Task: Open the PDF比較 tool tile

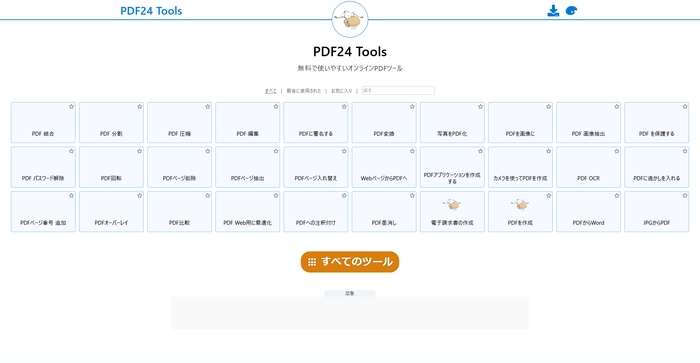Action: click(179, 212)
